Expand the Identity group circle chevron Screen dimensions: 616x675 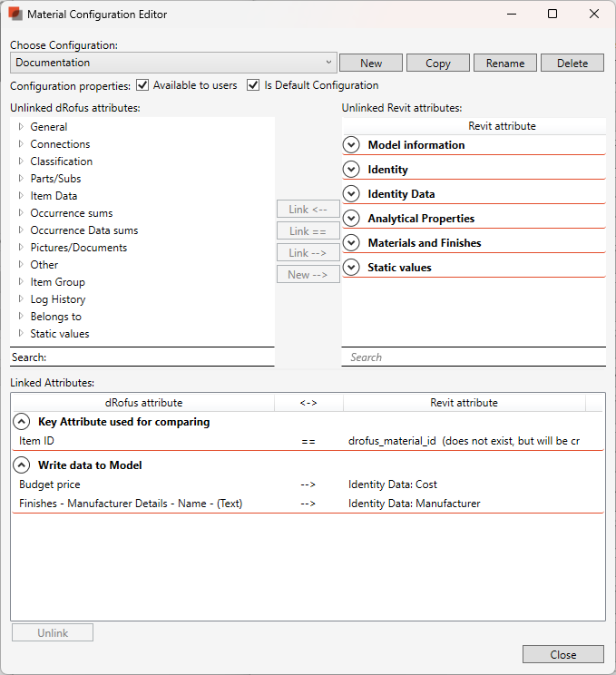pos(352,170)
